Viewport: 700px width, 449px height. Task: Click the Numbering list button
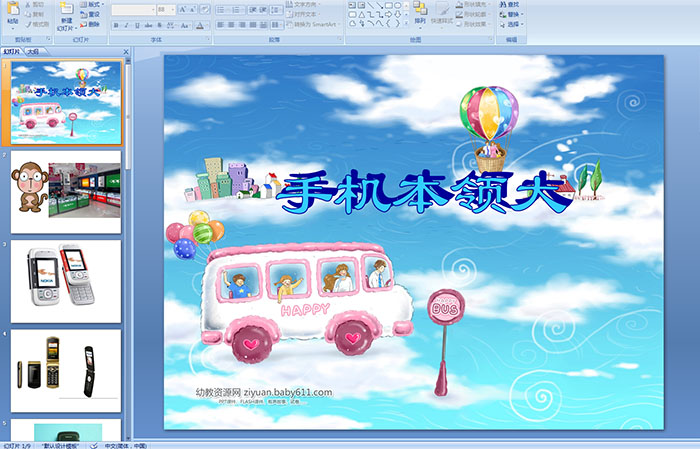[x=237, y=10]
